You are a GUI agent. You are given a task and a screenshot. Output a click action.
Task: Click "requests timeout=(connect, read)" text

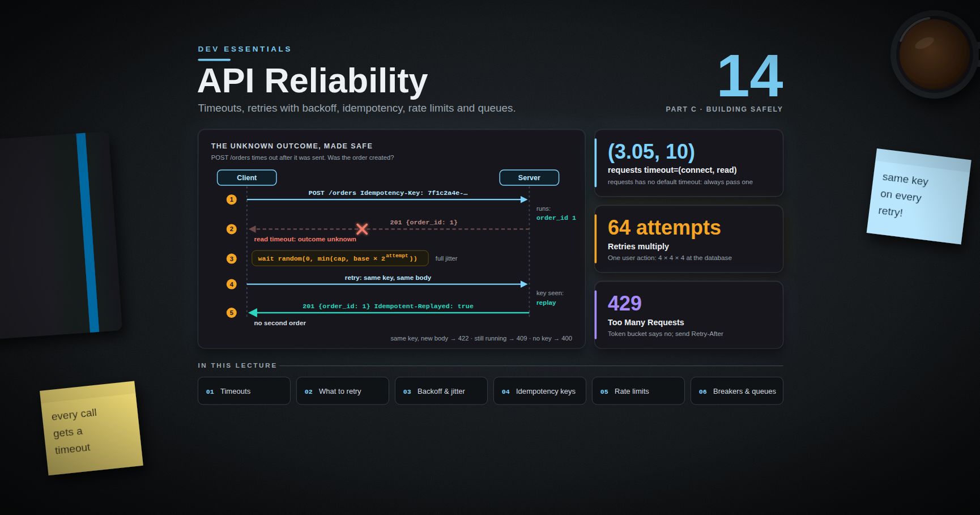pyautogui.click(x=672, y=170)
